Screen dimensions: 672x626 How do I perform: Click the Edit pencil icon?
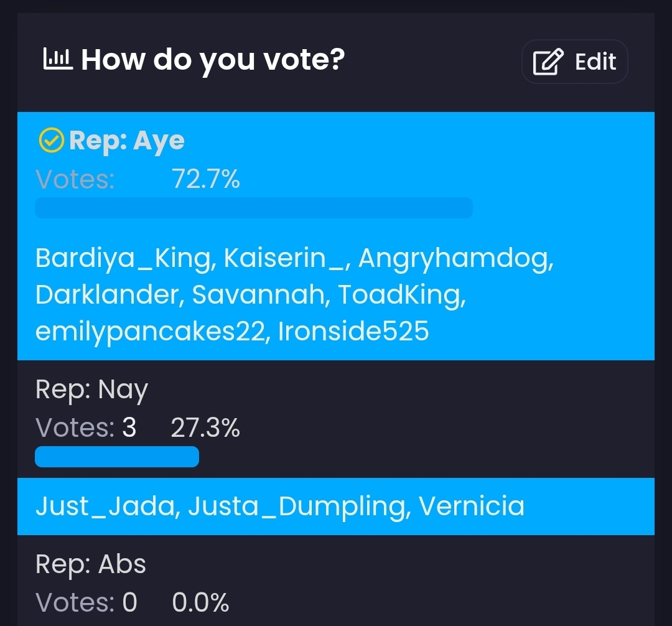click(548, 62)
